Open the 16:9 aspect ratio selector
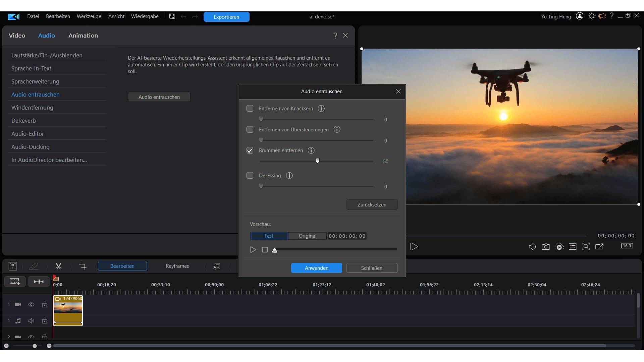644x362 pixels. (x=627, y=246)
